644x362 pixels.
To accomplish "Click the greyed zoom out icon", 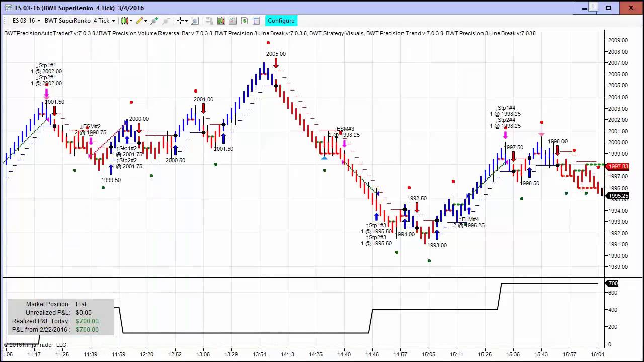I will tap(166, 21).
